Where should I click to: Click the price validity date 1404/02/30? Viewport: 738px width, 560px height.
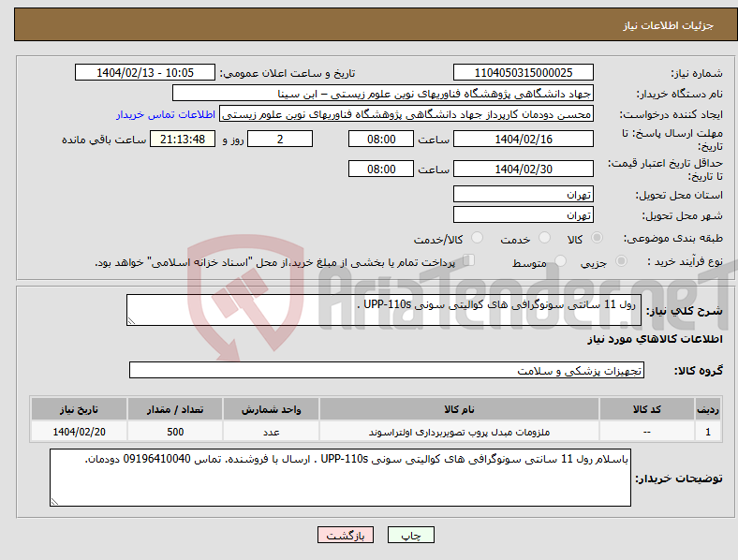tap(523, 169)
